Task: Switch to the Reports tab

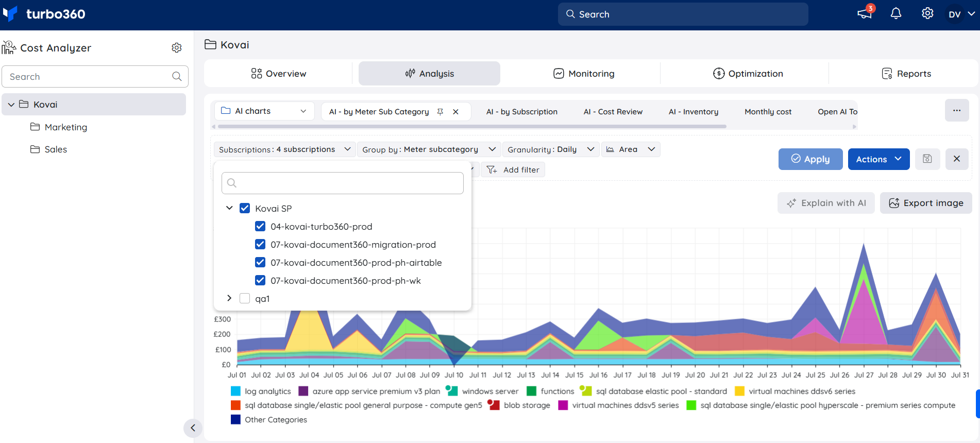Action: click(906, 74)
